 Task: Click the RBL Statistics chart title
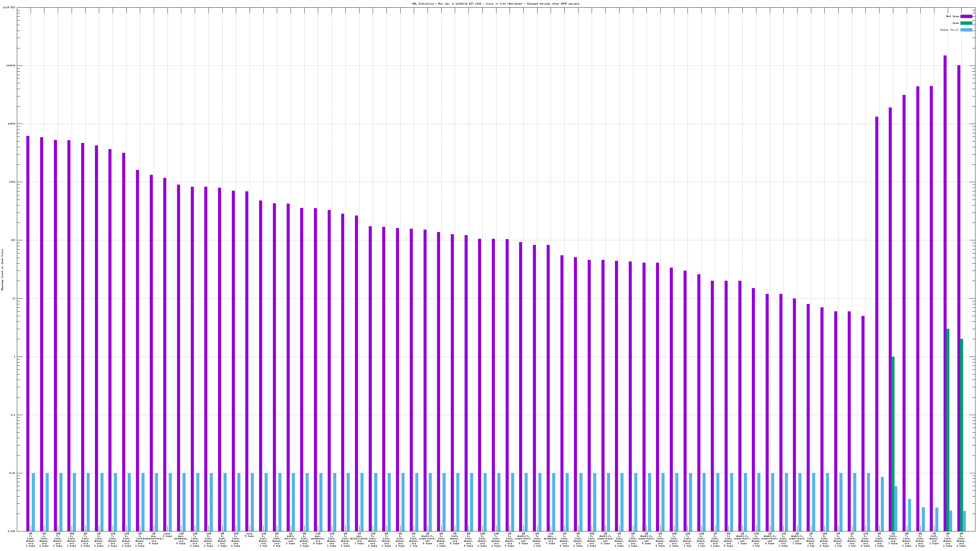pyautogui.click(x=495, y=4)
